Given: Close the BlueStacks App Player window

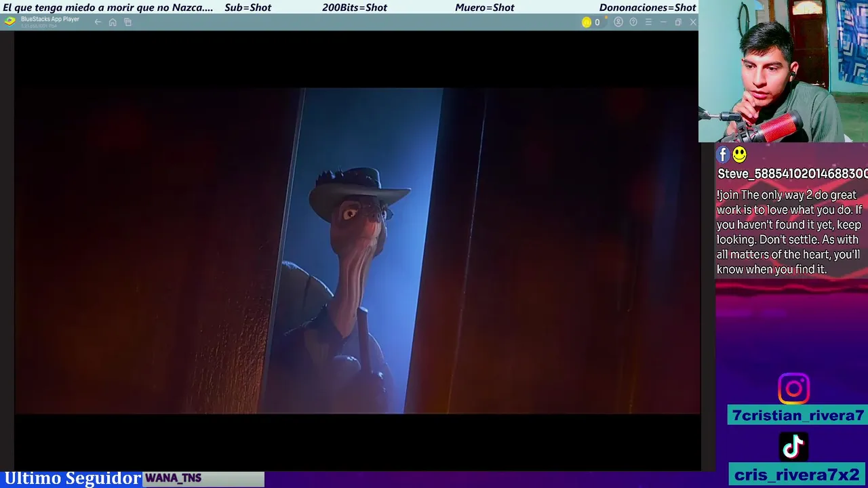Looking at the screenshot, I should [x=693, y=22].
